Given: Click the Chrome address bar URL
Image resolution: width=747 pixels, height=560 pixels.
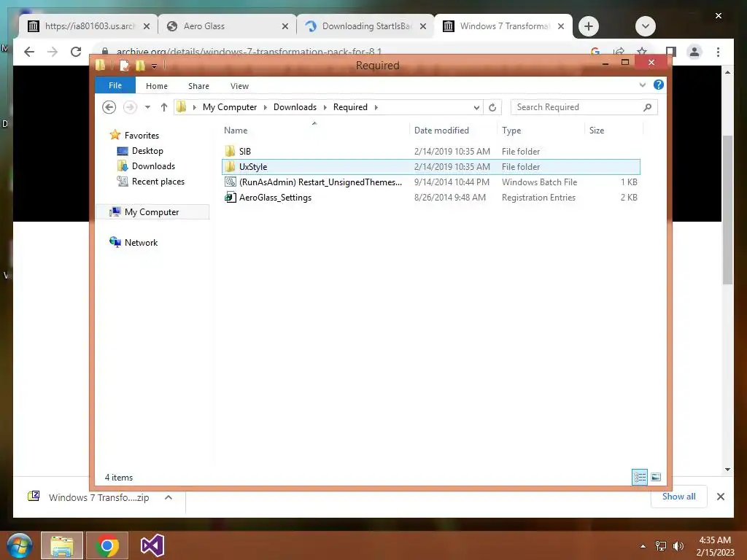Looking at the screenshot, I should pos(249,52).
